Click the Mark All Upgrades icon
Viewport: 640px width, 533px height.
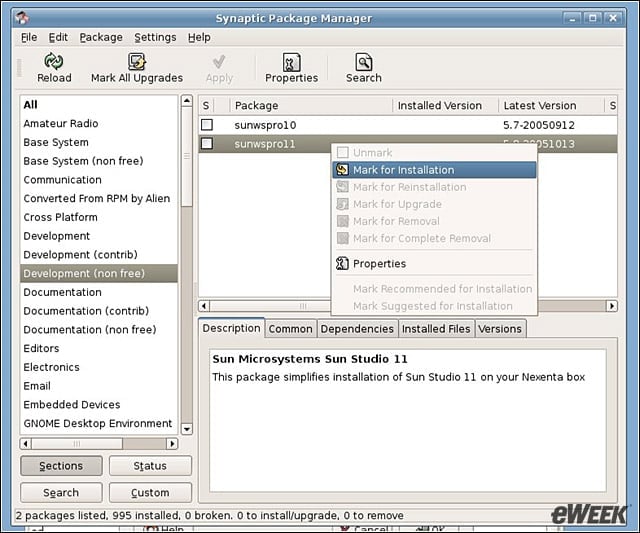tap(137, 62)
